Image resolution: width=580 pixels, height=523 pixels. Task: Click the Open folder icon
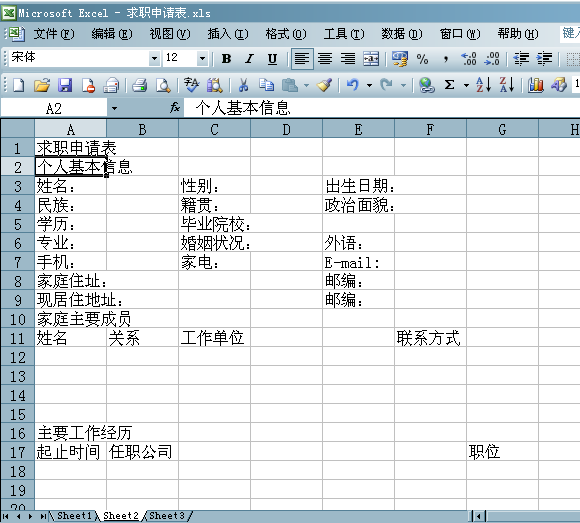click(42, 85)
